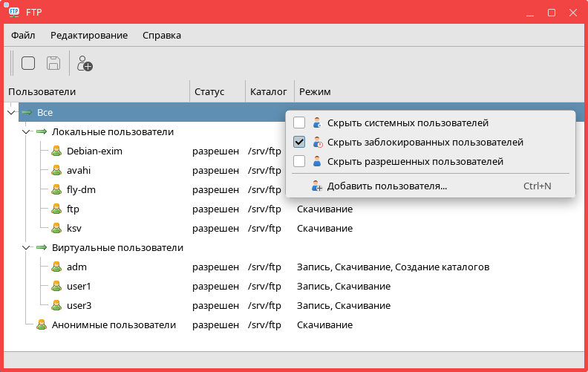
Task: Collapse the Все tree root
Action: point(10,112)
